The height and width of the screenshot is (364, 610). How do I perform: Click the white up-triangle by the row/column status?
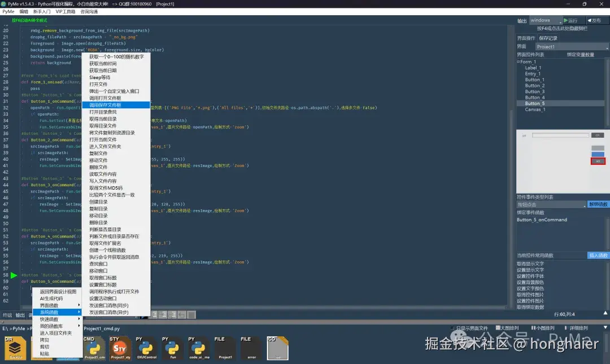tap(605, 313)
